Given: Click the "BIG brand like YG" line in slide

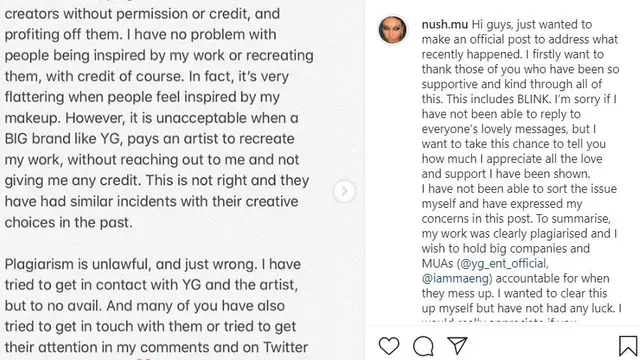Looking at the screenshot, I should (149, 139).
